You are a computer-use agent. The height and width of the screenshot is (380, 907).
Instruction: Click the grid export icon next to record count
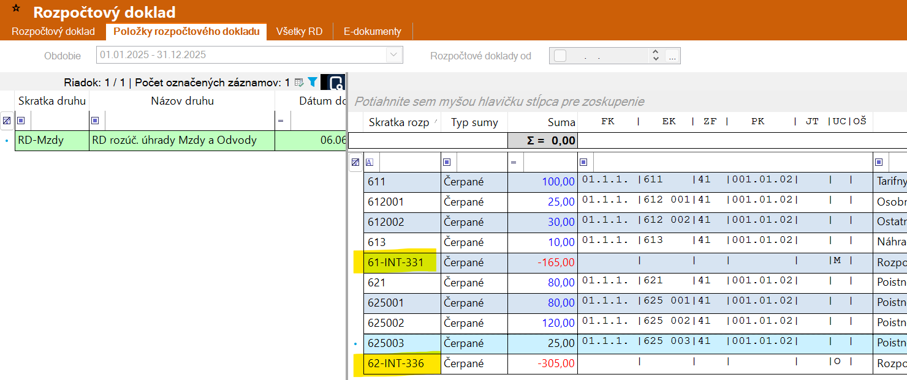coord(299,82)
